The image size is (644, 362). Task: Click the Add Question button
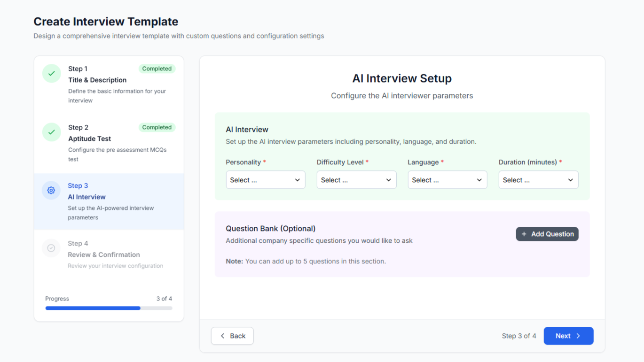547,234
